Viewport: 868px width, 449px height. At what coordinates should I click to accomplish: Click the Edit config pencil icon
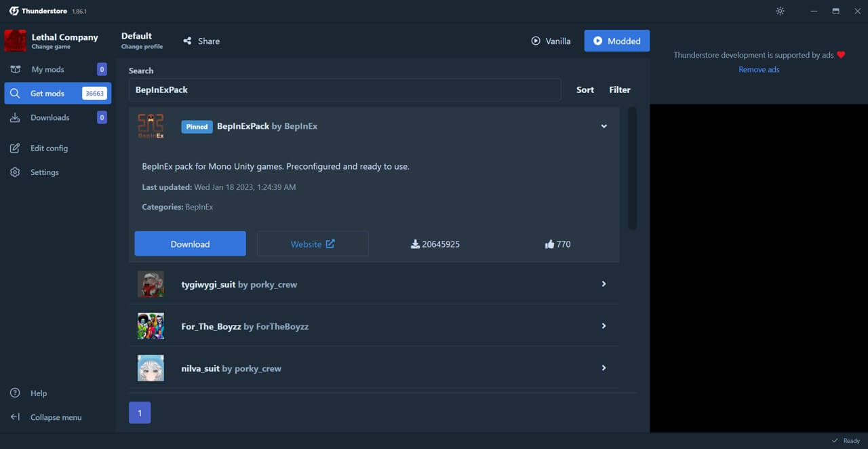[15, 148]
